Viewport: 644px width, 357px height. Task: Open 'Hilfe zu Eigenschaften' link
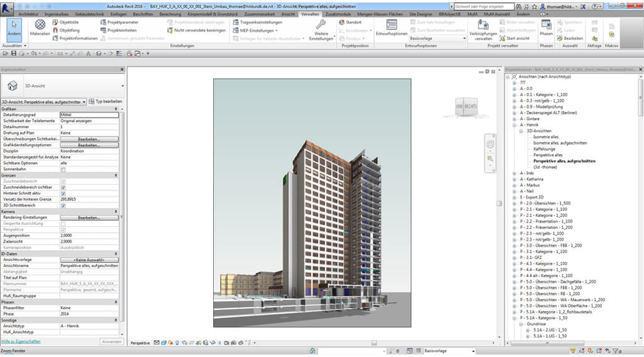point(21,341)
